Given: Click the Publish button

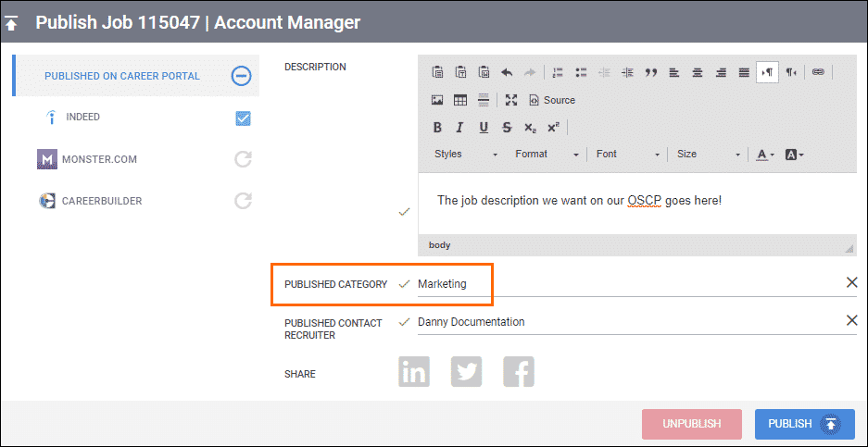Looking at the screenshot, I should point(803,424).
